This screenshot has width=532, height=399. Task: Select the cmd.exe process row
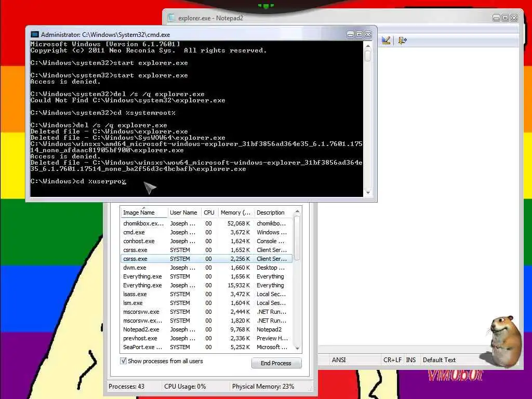[206, 232]
